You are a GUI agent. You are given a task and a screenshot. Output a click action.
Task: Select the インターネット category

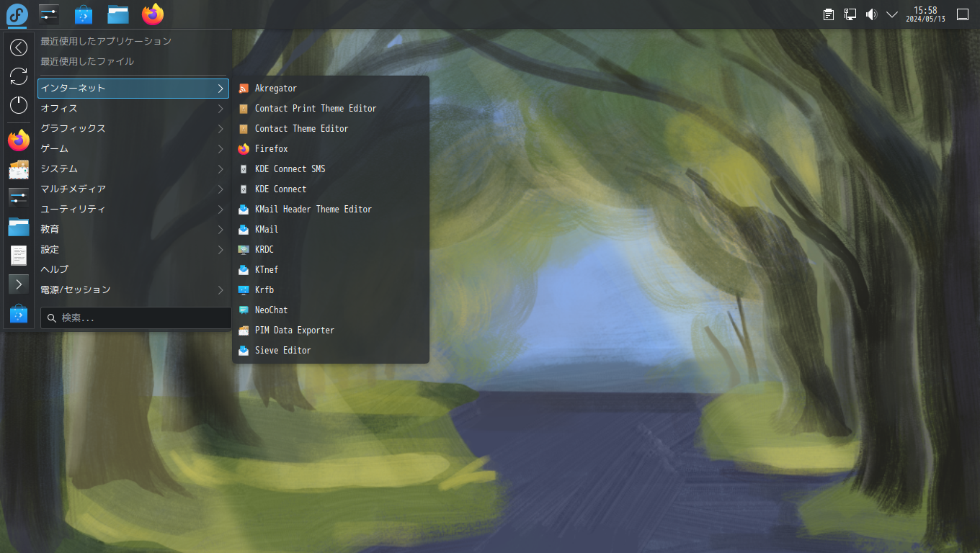point(133,89)
